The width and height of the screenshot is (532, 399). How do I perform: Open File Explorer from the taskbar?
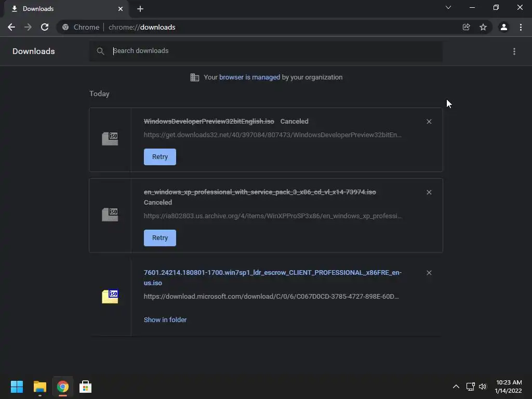(39, 387)
